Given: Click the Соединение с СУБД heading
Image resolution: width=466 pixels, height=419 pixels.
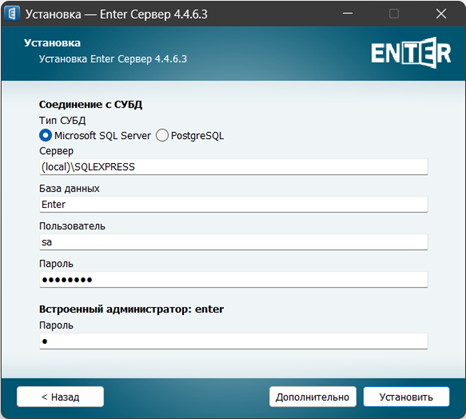Looking at the screenshot, I should pyautogui.click(x=91, y=105).
